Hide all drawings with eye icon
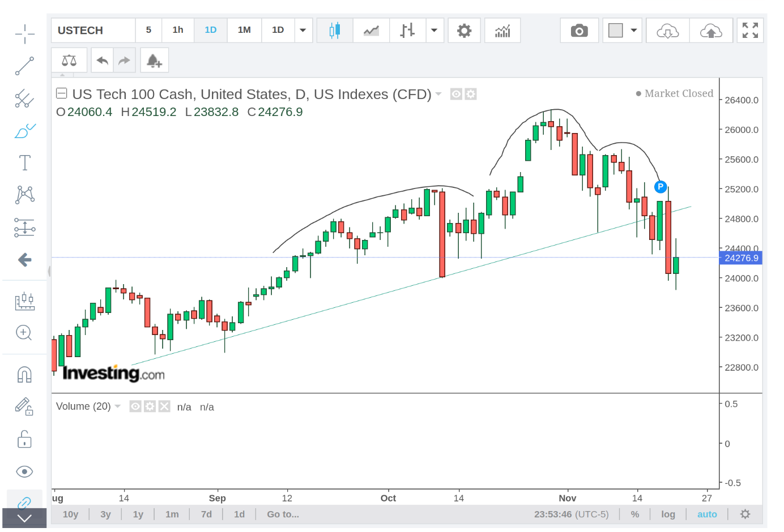784x532 pixels. point(24,471)
